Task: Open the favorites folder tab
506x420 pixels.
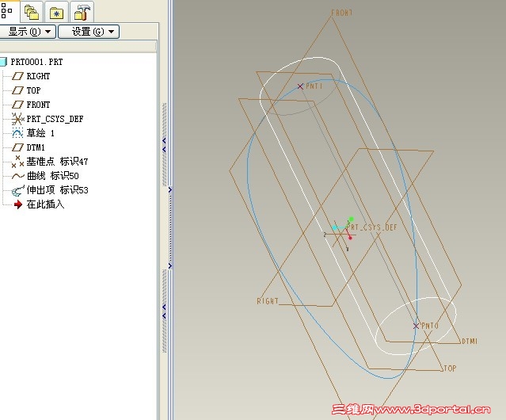Action: 56,12
